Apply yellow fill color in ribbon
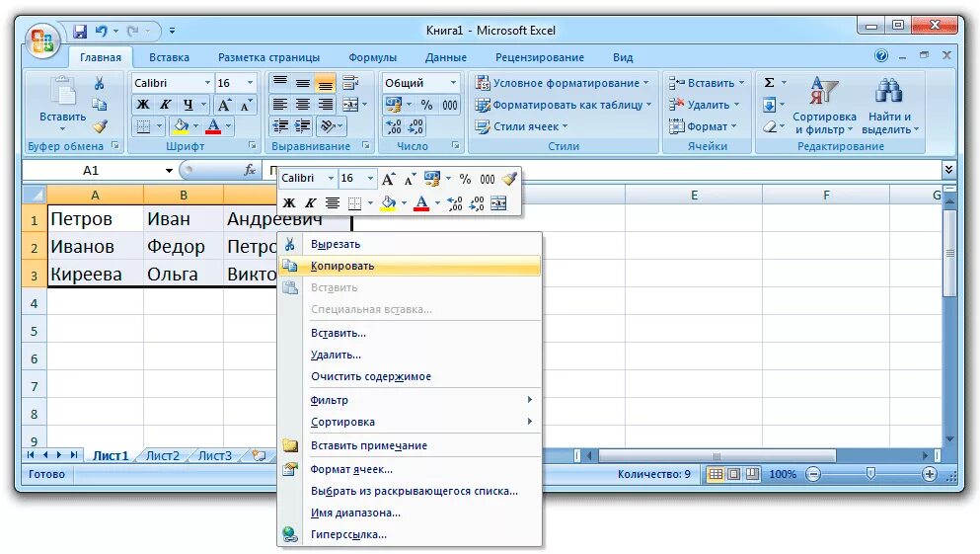The height and width of the screenshot is (554, 980). [181, 127]
